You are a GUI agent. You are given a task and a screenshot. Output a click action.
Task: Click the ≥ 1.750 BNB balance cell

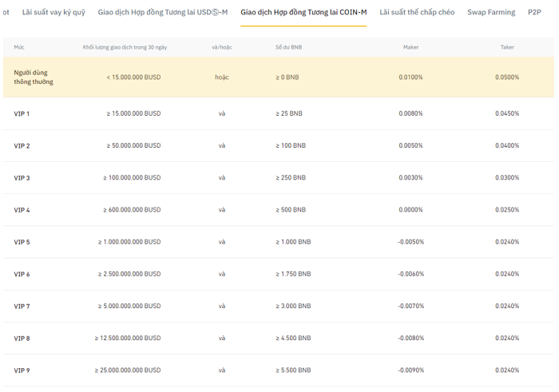pyautogui.click(x=293, y=274)
